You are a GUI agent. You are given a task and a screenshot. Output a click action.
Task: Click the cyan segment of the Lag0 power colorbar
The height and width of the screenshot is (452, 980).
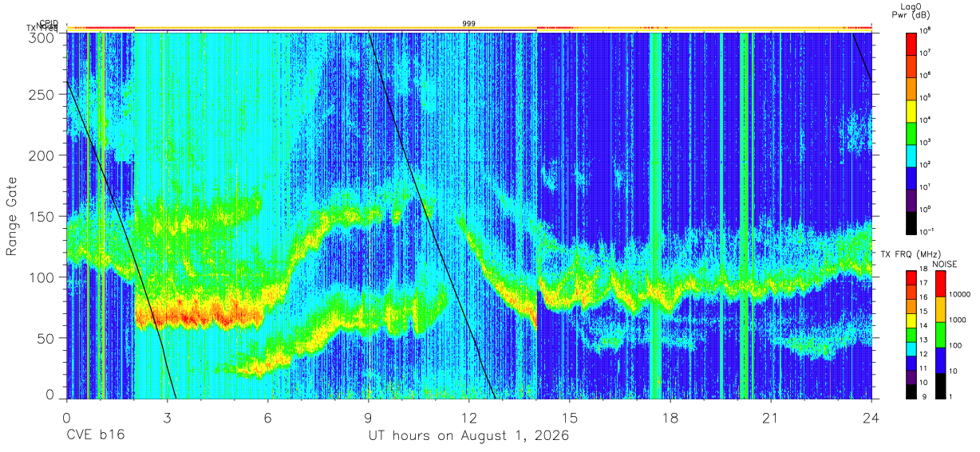(911, 155)
